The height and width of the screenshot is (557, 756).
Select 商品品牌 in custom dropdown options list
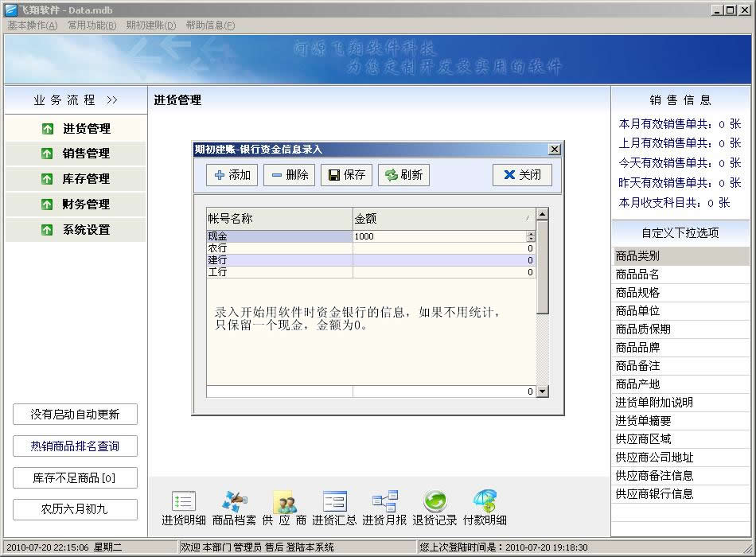click(x=637, y=348)
